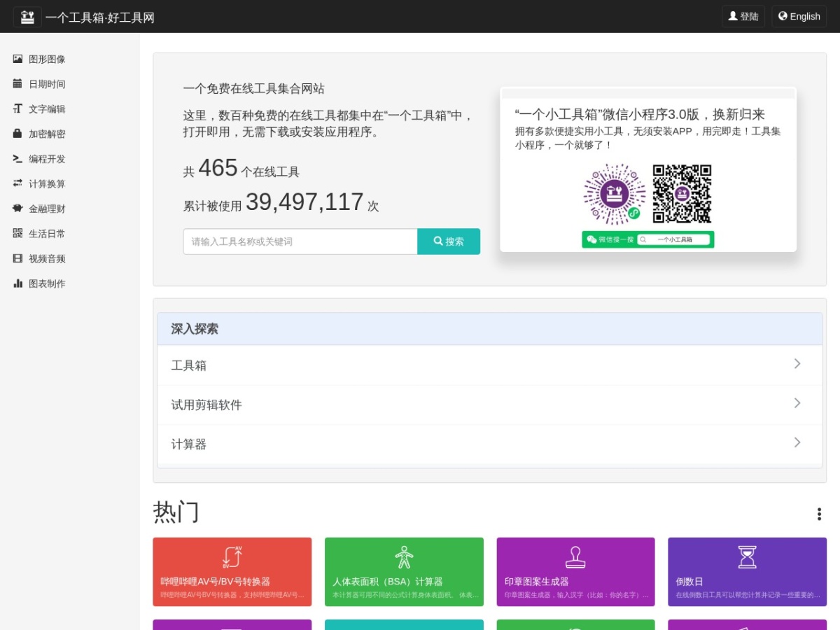840x630 pixels.
Task: Expand the 计算器 row chevron
Action: click(x=797, y=442)
